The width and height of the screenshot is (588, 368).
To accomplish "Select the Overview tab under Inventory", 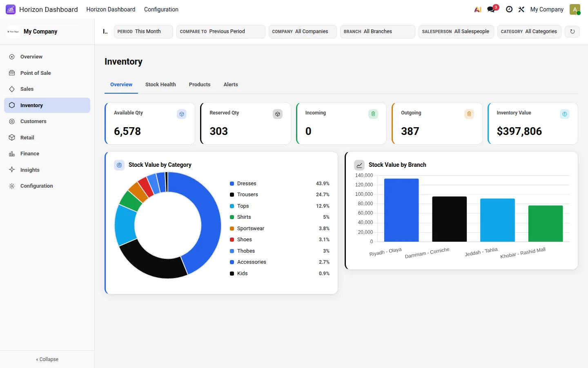I will pyautogui.click(x=121, y=85).
